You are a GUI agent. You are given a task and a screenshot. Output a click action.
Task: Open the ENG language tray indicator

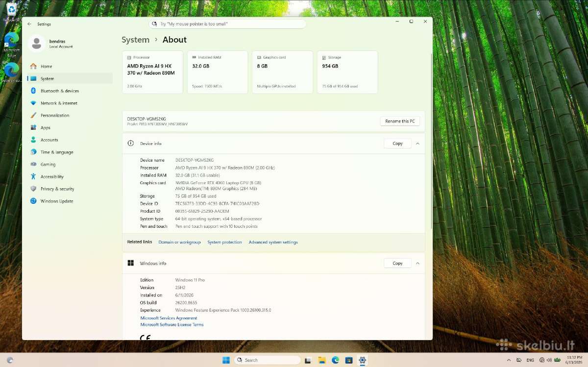coord(530,360)
